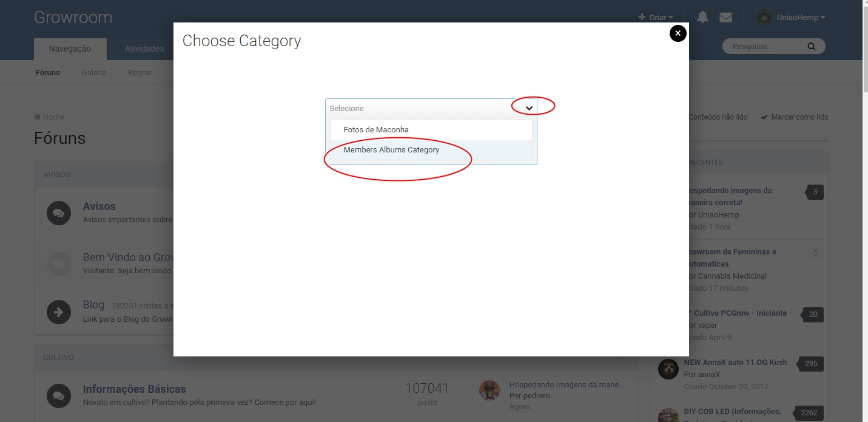Viewport: 868px width, 422px height.
Task: Click the Agora timestamp
Action: [x=520, y=407]
